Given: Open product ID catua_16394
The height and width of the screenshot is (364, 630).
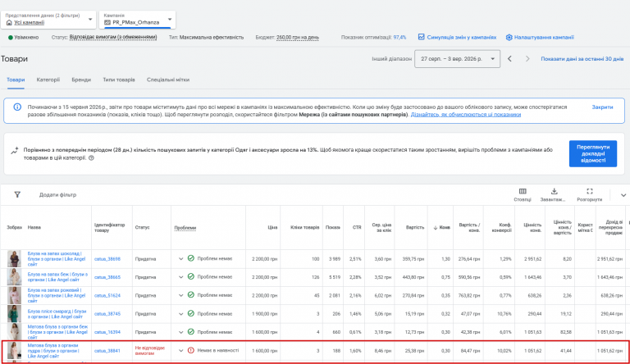Looking at the screenshot, I should click(107, 332).
